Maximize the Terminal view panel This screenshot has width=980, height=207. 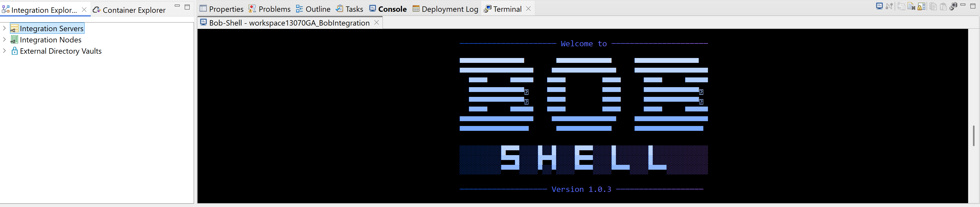coord(973,6)
